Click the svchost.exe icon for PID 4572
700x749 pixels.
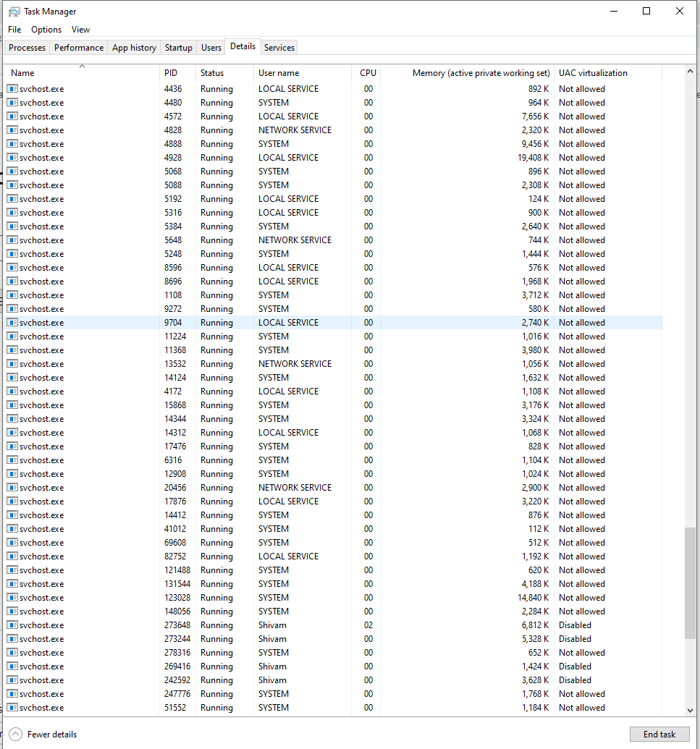pyautogui.click(x=12, y=117)
